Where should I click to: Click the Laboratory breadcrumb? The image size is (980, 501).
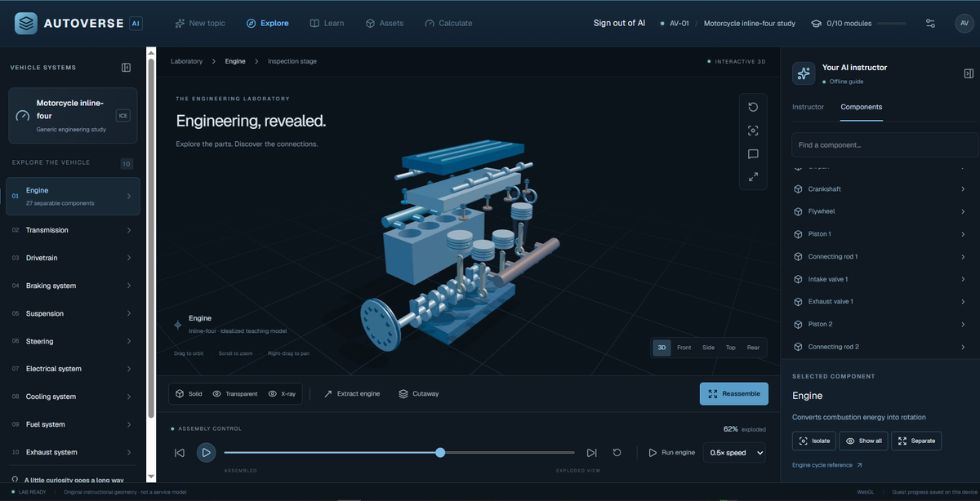click(187, 61)
